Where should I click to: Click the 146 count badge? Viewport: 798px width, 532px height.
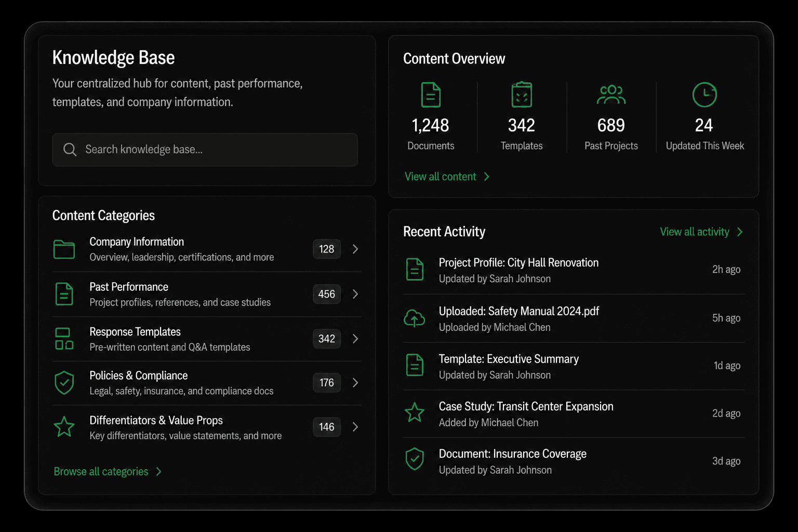[x=327, y=427]
